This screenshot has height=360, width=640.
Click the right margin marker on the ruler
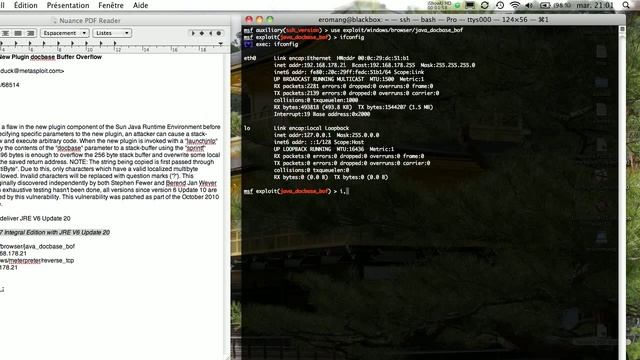[x=220, y=43]
